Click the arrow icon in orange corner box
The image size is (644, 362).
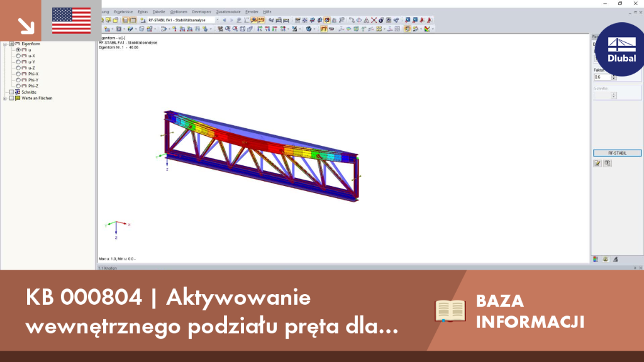[x=26, y=26]
